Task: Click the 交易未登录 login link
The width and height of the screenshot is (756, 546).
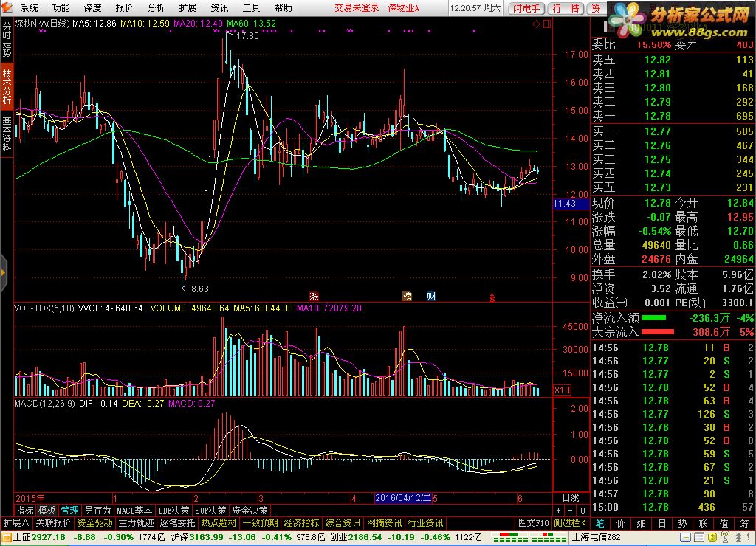Action: (357, 8)
